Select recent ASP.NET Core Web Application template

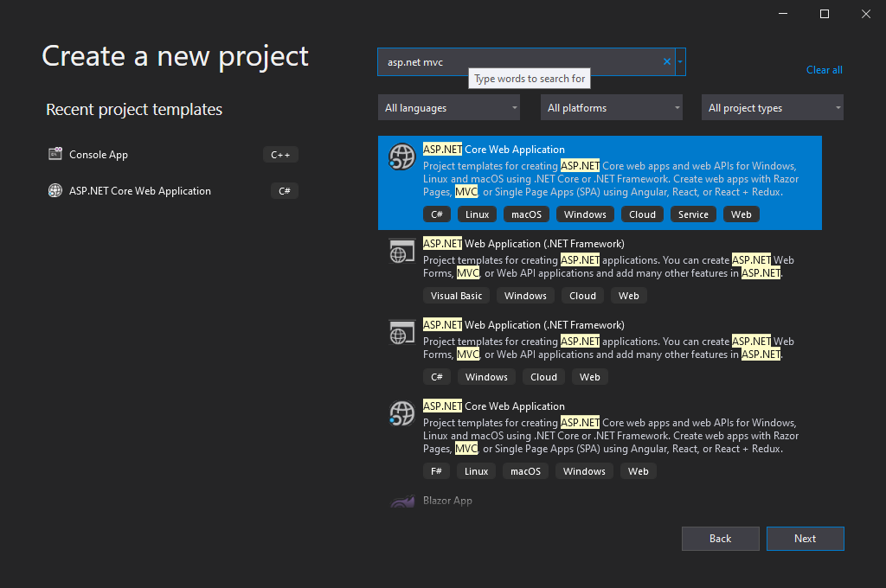click(x=172, y=191)
